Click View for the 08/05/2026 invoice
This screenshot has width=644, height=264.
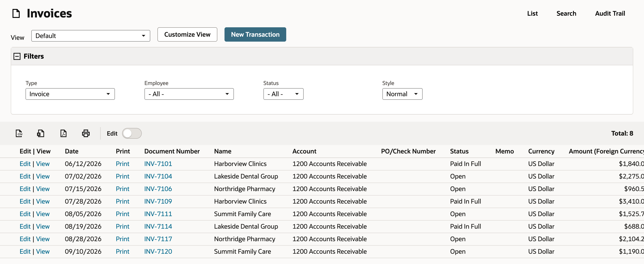point(43,214)
